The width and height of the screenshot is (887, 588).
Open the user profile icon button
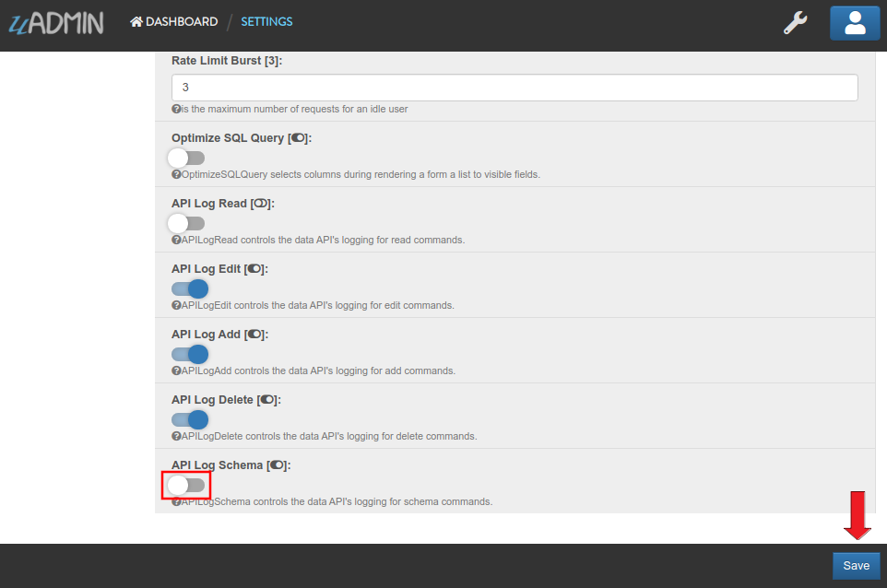(855, 23)
